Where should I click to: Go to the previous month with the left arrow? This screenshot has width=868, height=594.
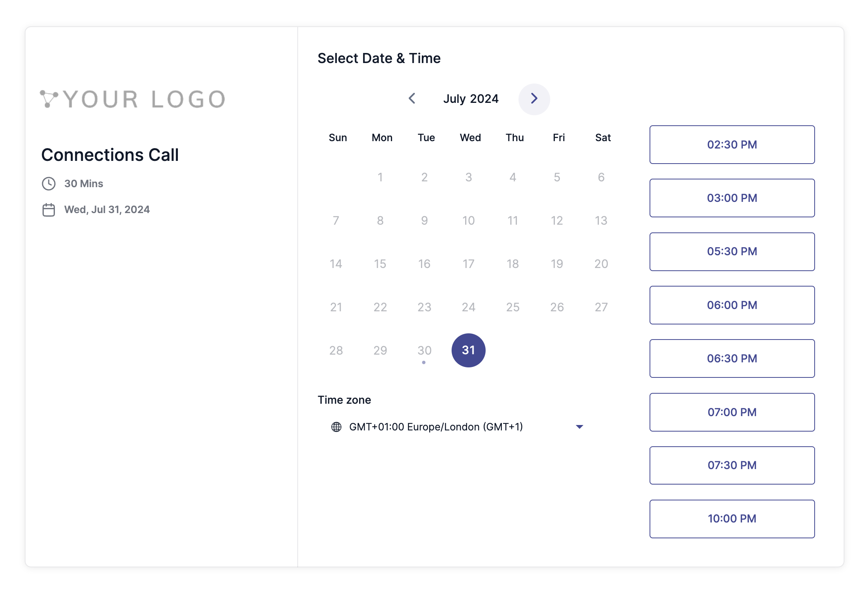(x=412, y=99)
